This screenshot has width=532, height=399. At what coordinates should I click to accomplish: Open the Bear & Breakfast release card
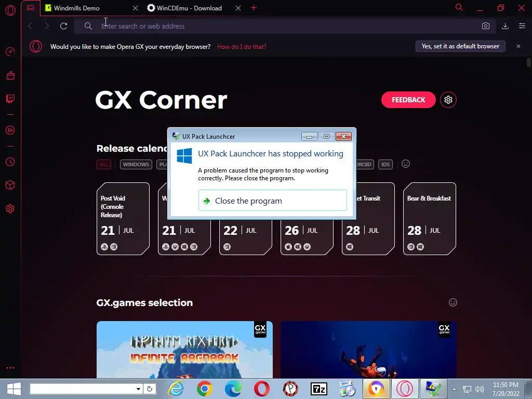(430, 219)
